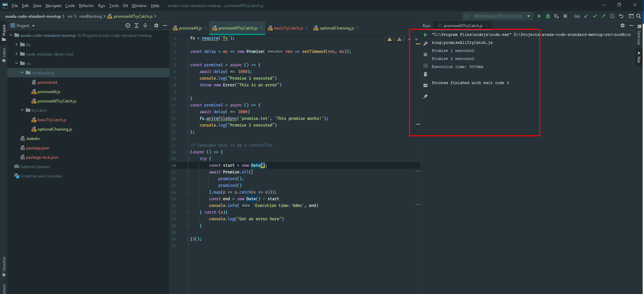This screenshot has width=644, height=294.
Task: Toggle Project tool window stripe button
Action: pyautogui.click(x=4, y=33)
